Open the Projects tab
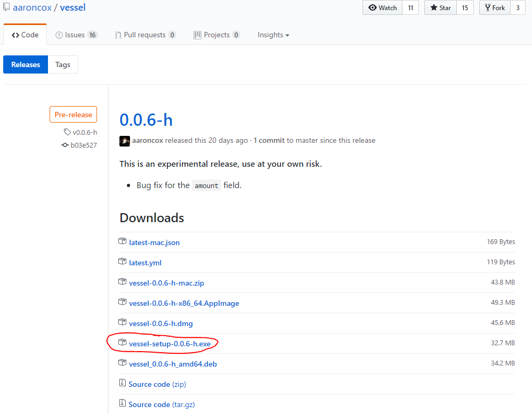This screenshot has height=414, width=532. coord(217,35)
